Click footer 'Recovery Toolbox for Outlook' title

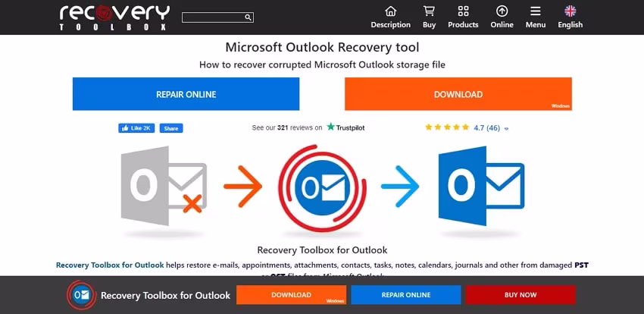(165, 296)
